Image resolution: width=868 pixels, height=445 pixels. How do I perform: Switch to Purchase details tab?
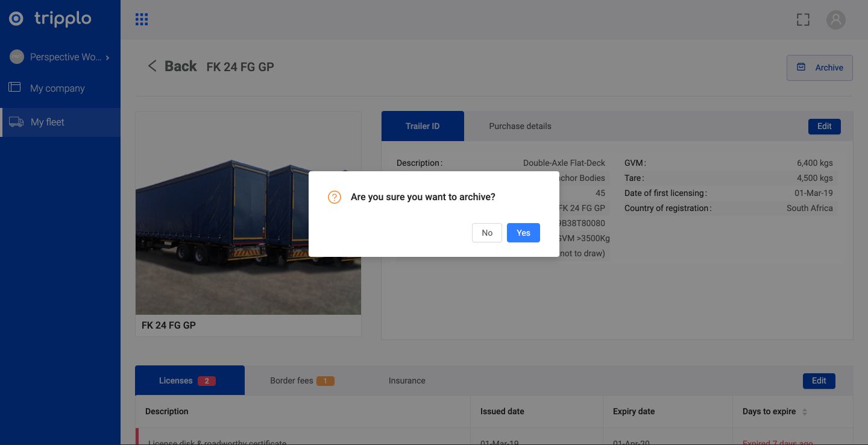[520, 126]
